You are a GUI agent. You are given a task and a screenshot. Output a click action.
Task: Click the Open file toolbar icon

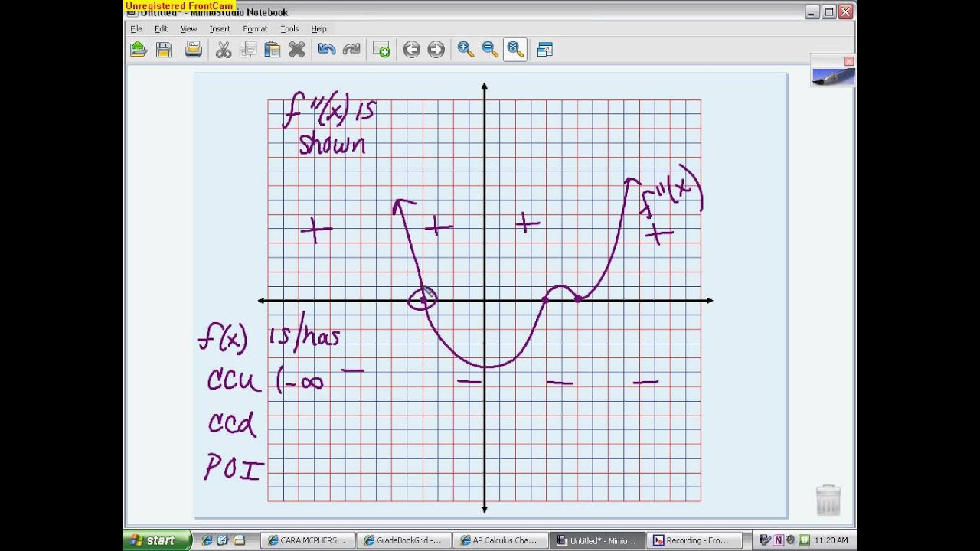(x=139, y=50)
